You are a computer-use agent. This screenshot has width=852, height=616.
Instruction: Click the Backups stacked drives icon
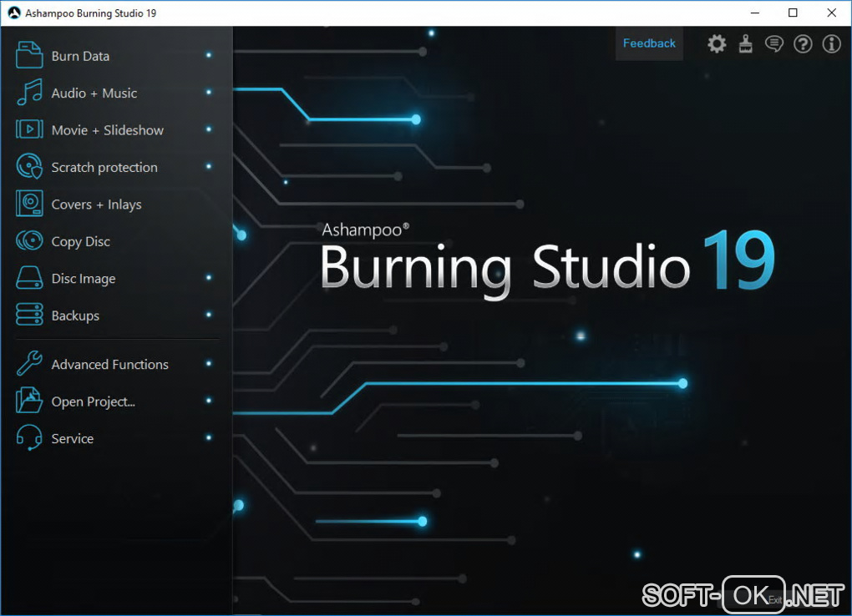(x=29, y=315)
